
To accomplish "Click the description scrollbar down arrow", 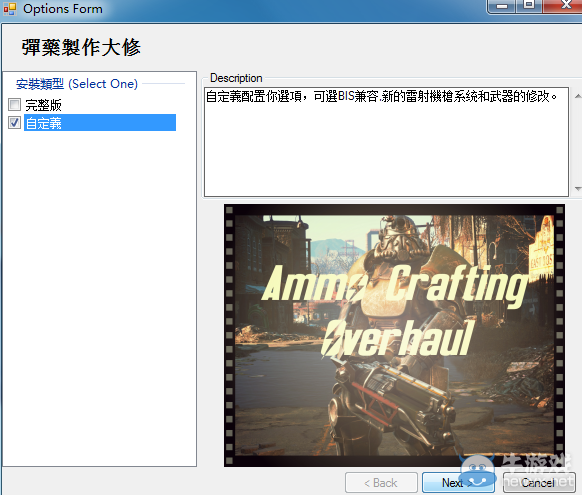I will [578, 189].
